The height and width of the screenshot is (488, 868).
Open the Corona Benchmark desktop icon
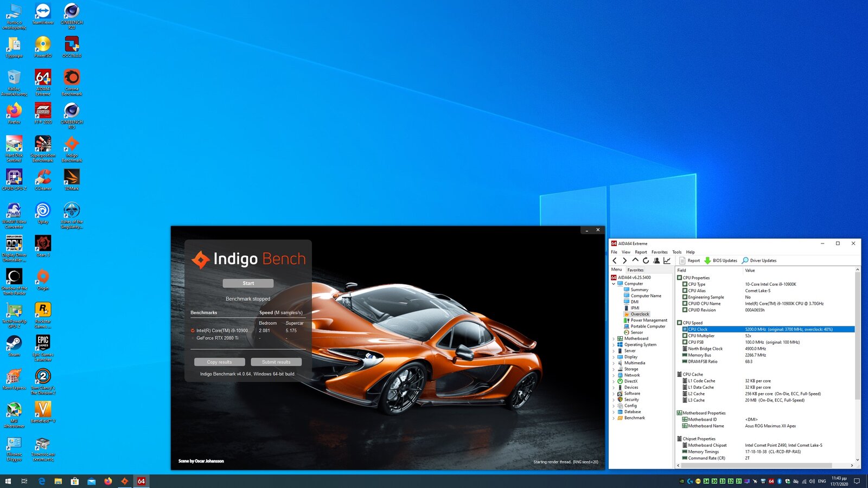coord(72,82)
